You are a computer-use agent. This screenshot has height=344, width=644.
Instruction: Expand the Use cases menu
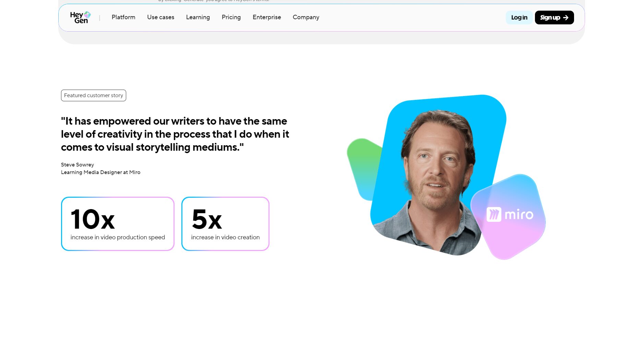pos(160,17)
